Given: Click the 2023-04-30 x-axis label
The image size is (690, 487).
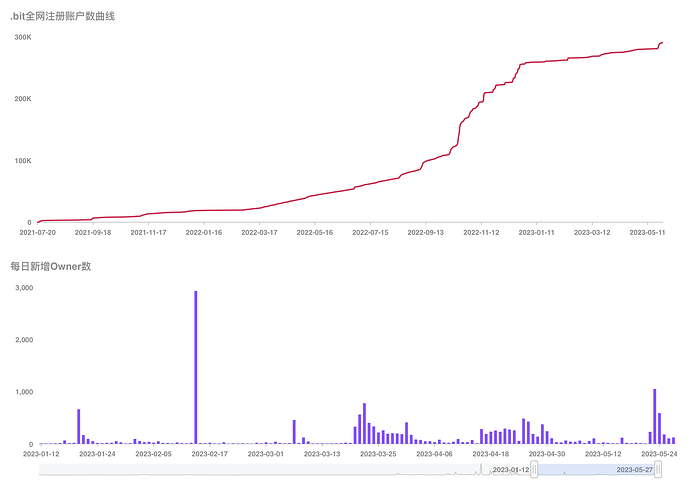Looking at the screenshot, I should pos(547,454).
